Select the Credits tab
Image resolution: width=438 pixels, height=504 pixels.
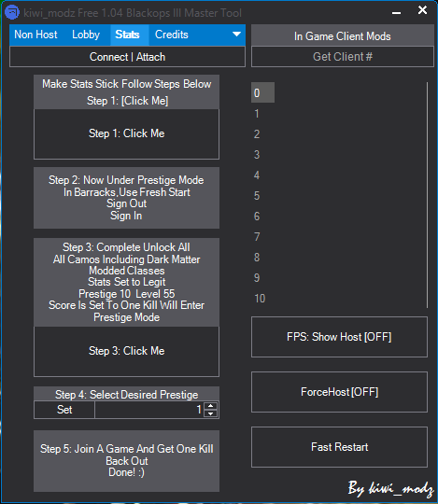[172, 35]
